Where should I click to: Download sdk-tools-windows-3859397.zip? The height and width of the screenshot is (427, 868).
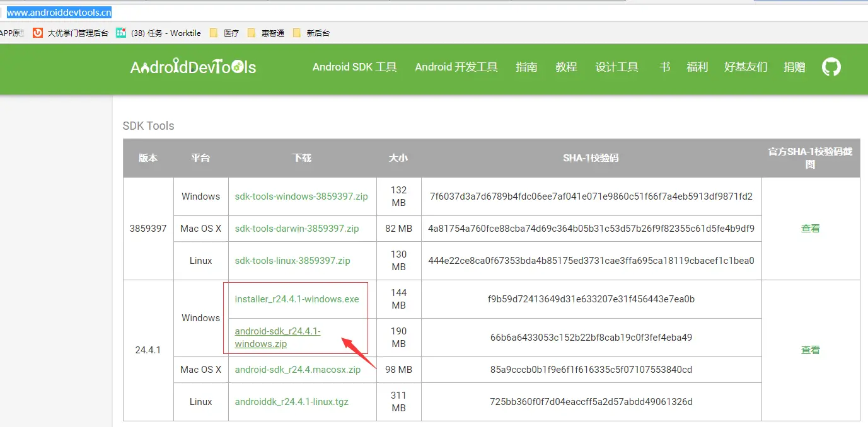click(301, 196)
